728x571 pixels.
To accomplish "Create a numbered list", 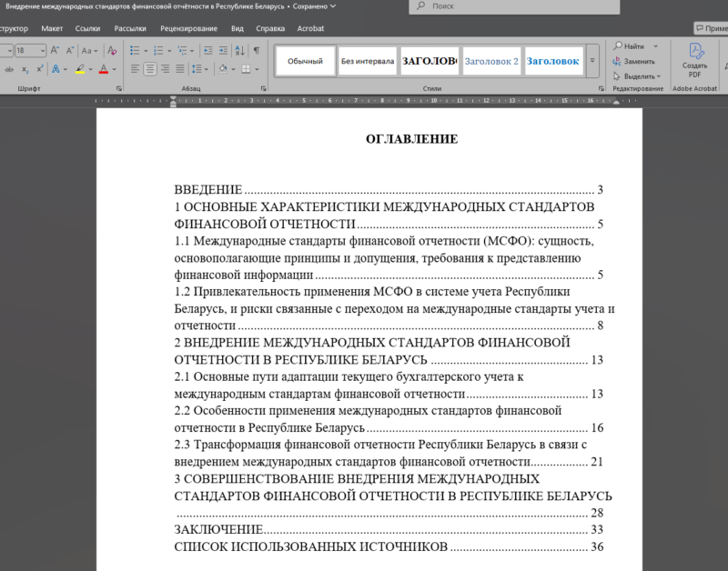I will tap(158, 50).
